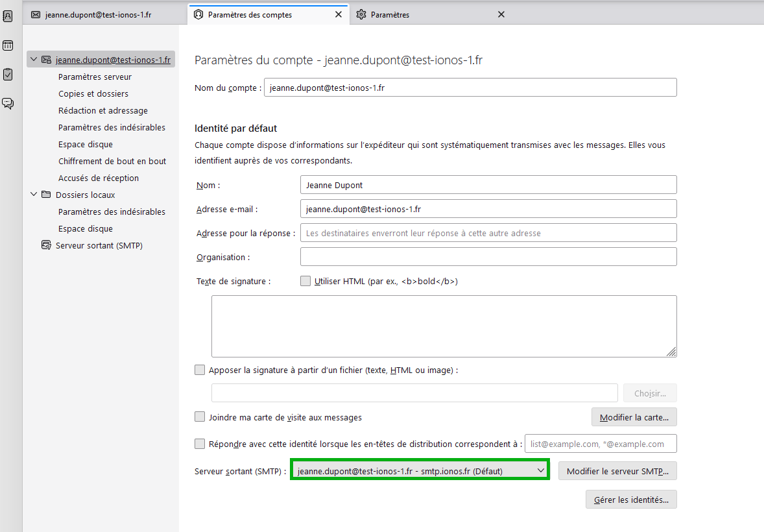Open Chiffrement de bout en bout
Image resolution: width=764 pixels, height=532 pixels.
click(x=112, y=161)
